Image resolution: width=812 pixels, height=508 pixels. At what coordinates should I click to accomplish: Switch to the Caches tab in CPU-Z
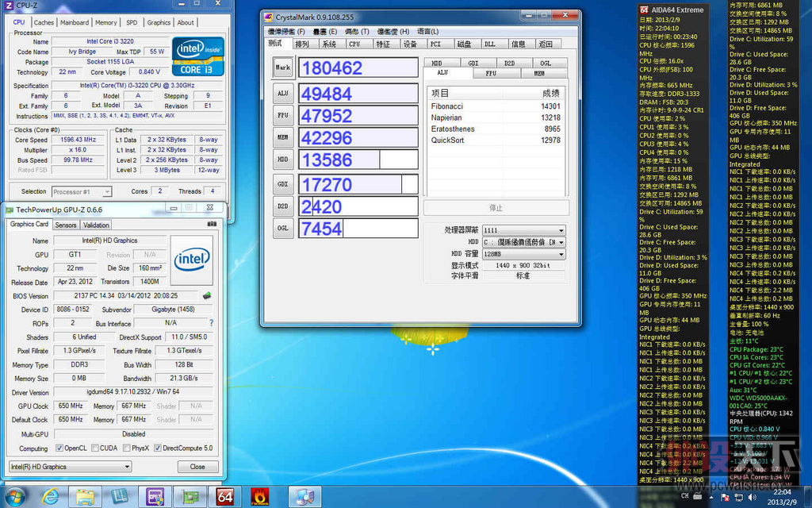coord(44,22)
